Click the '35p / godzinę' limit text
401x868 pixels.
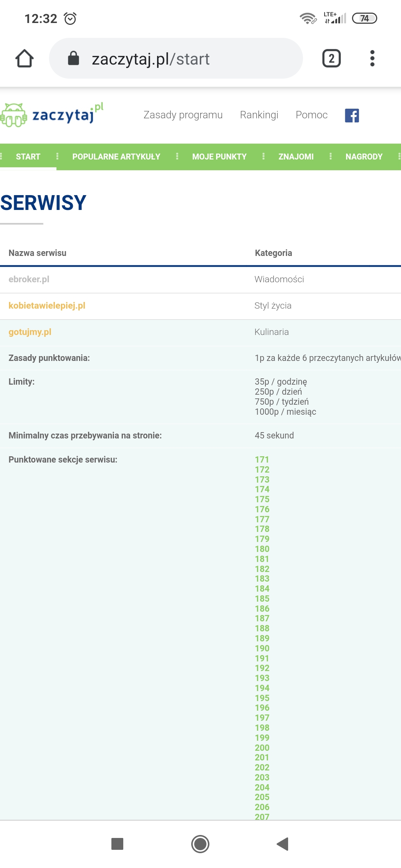pos(281,382)
